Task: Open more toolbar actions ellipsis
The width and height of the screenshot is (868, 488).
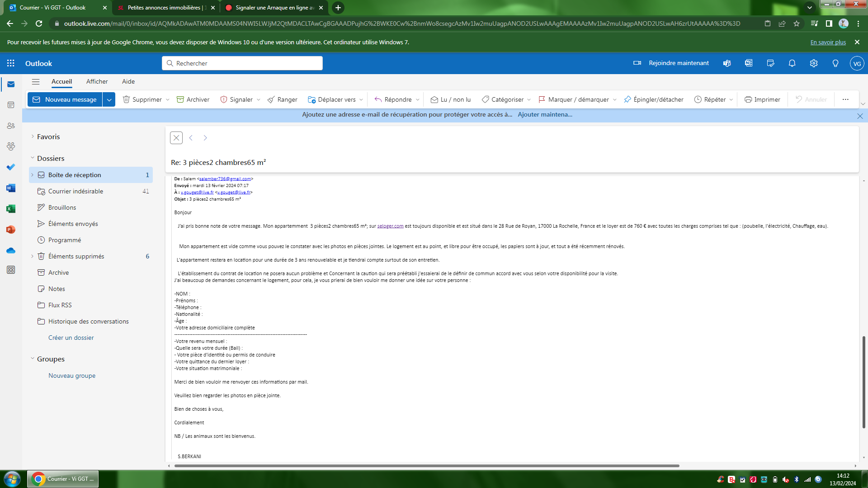Action: [845, 99]
